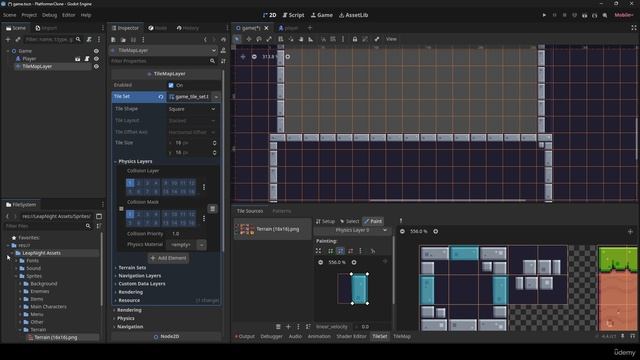640x360 pixels.
Task: Enable grid snap toolbar toggle
Action: (x=333, y=39)
